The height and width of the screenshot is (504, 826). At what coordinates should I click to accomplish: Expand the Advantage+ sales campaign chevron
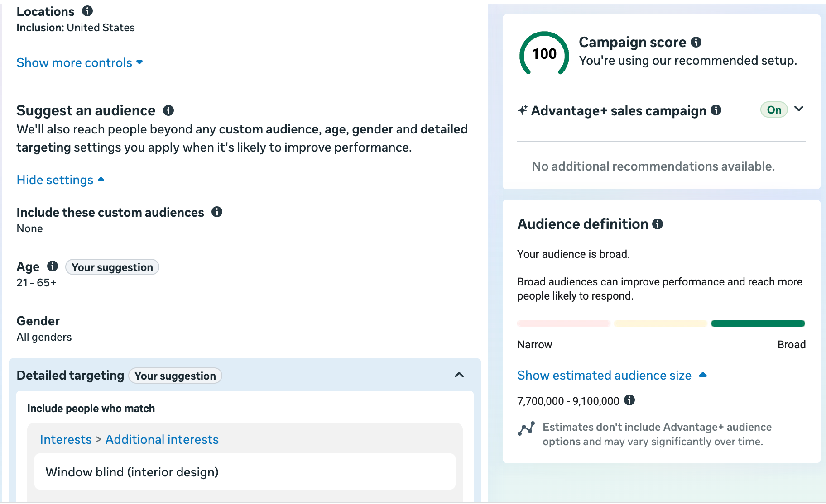pyautogui.click(x=799, y=109)
